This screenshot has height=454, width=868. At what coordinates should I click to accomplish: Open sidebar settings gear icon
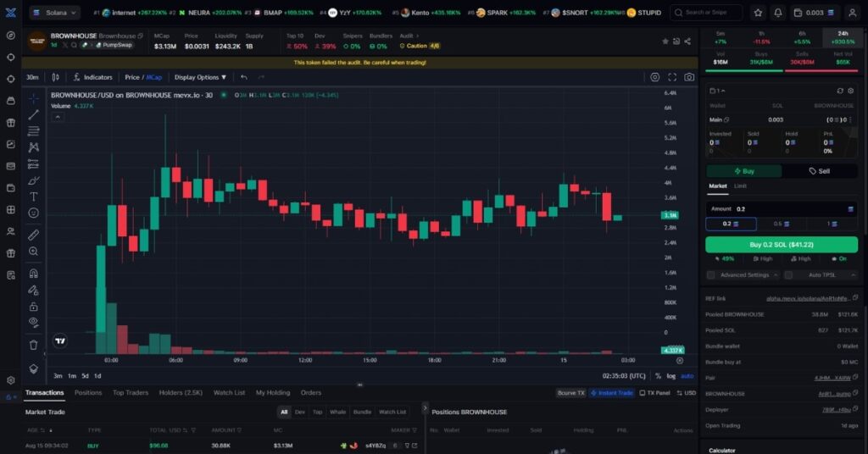click(x=10, y=380)
